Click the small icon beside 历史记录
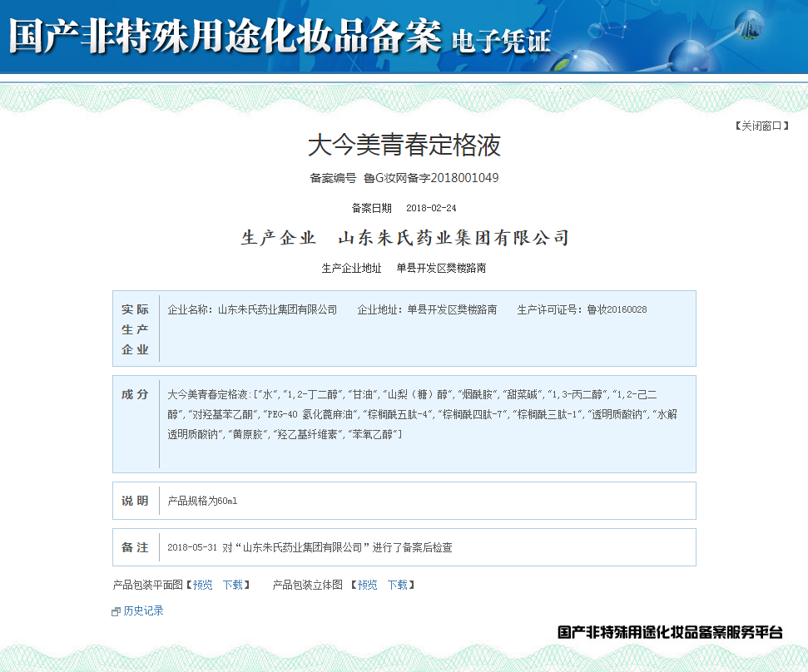This screenshot has height=672, width=808. coord(116,611)
